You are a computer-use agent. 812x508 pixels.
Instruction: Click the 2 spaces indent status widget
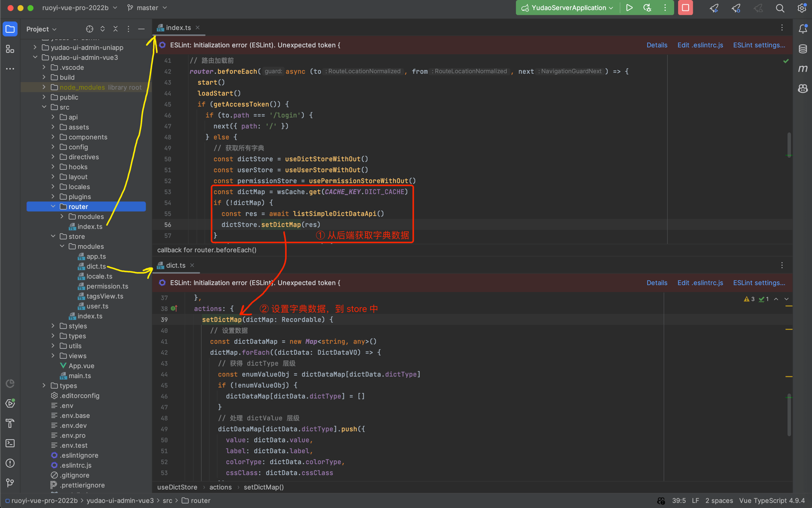pos(719,501)
